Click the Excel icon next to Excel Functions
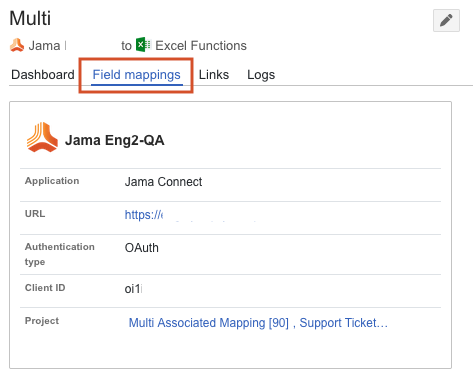This screenshot has width=473, height=379. coord(143,45)
